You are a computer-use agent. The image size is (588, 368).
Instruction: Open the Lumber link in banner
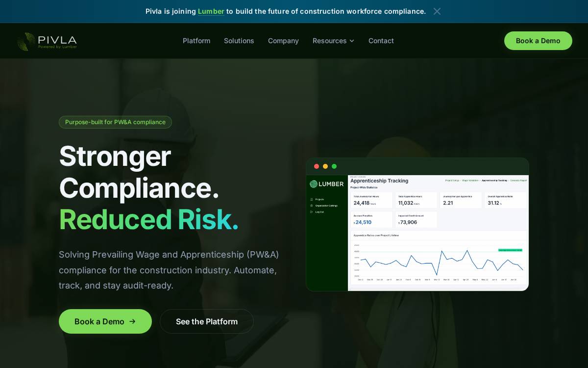pyautogui.click(x=211, y=11)
